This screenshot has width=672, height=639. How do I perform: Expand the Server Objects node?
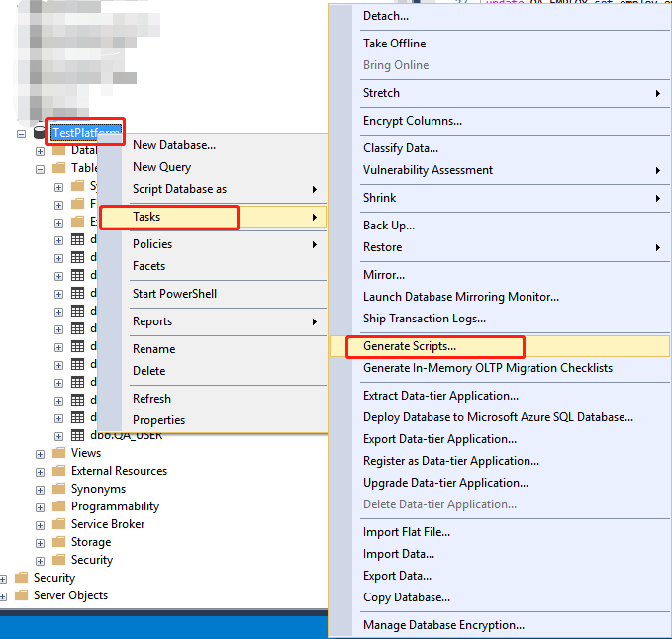point(3,596)
